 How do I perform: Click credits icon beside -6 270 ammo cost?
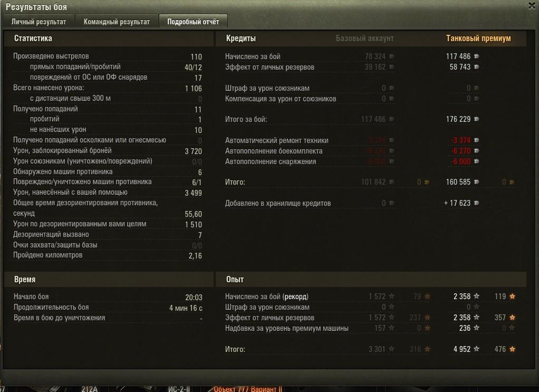point(476,151)
